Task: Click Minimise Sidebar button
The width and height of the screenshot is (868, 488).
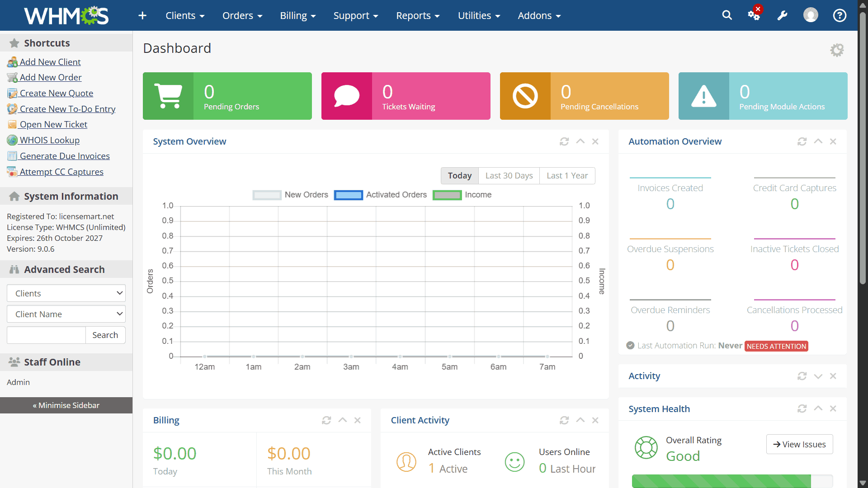Action: (x=66, y=405)
